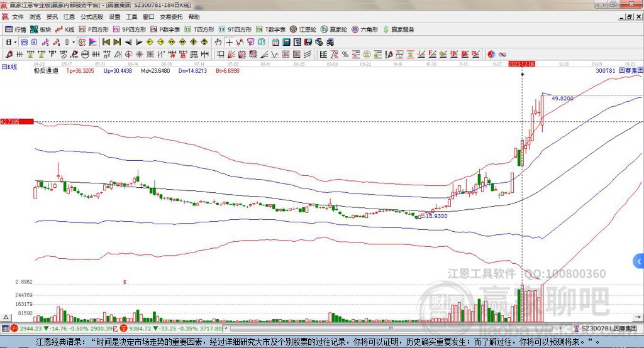Click the 18.9300 low price label

[436, 216]
